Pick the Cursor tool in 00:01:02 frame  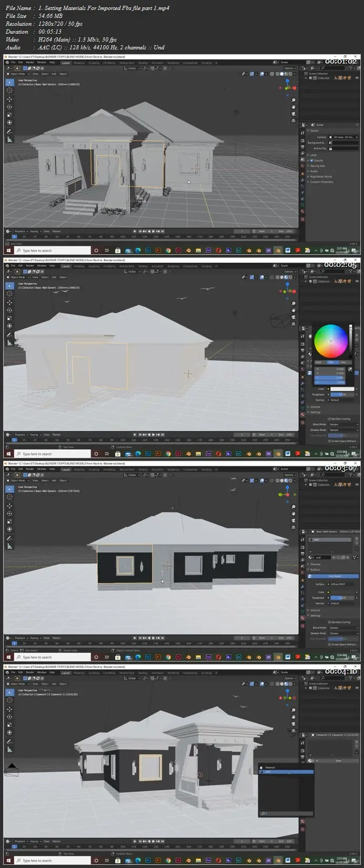pos(9,90)
